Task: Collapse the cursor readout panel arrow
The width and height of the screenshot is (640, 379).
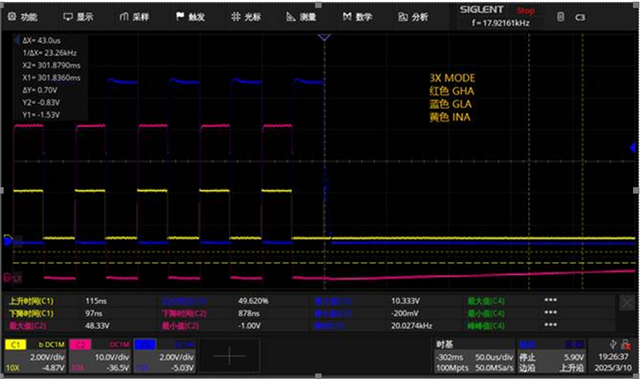Action: 17,40
